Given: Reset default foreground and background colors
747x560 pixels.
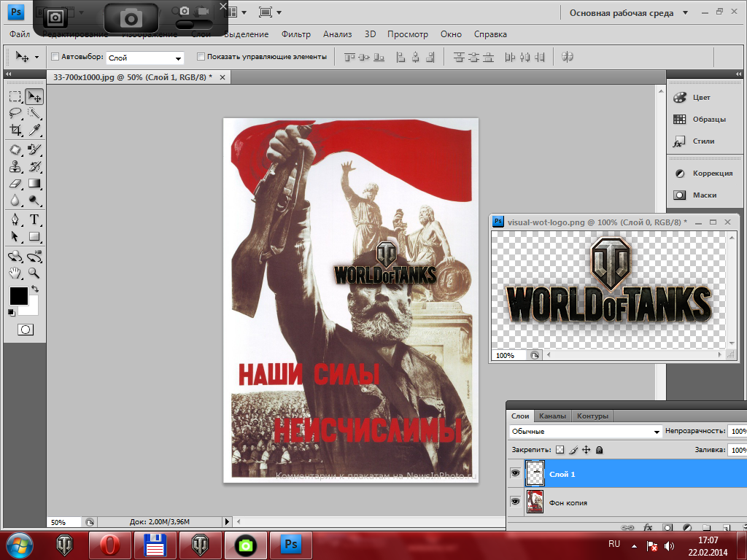Looking at the screenshot, I should 12,313.
